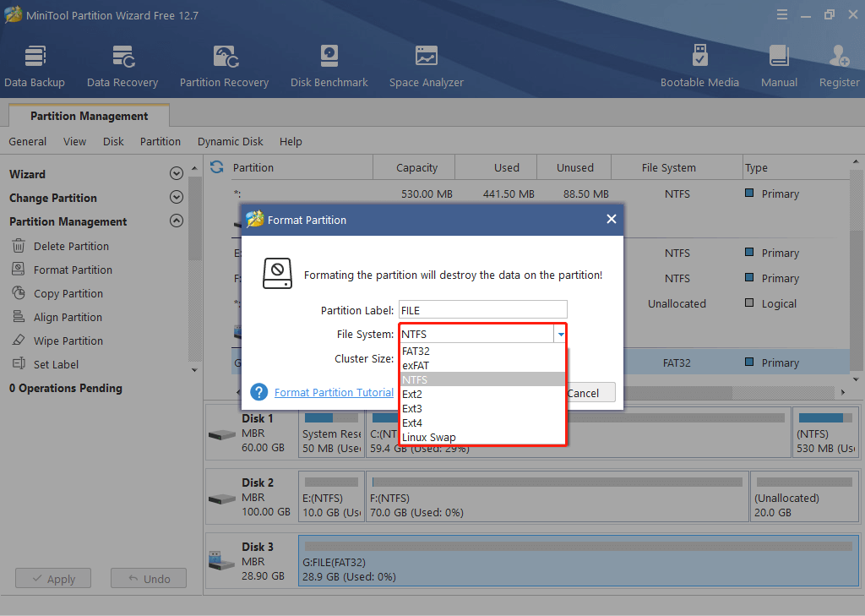Launch Data Recovery tool
Screen dimensions: 865x616
point(122,66)
